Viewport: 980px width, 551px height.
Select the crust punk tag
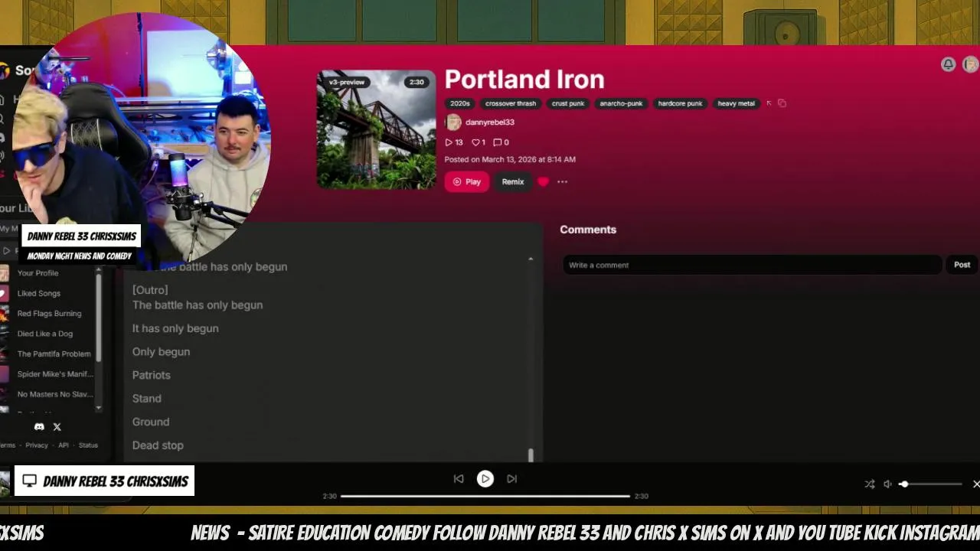(568, 103)
